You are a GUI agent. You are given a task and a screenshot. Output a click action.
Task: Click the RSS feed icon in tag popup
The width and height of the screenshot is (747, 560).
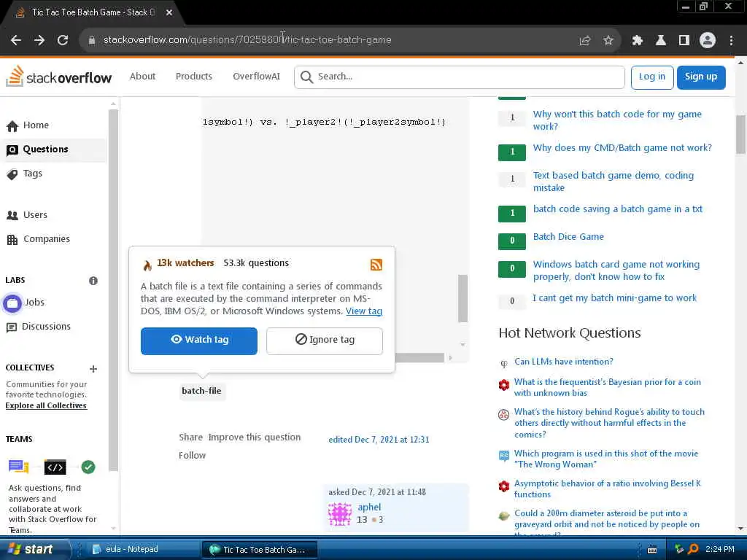(376, 264)
